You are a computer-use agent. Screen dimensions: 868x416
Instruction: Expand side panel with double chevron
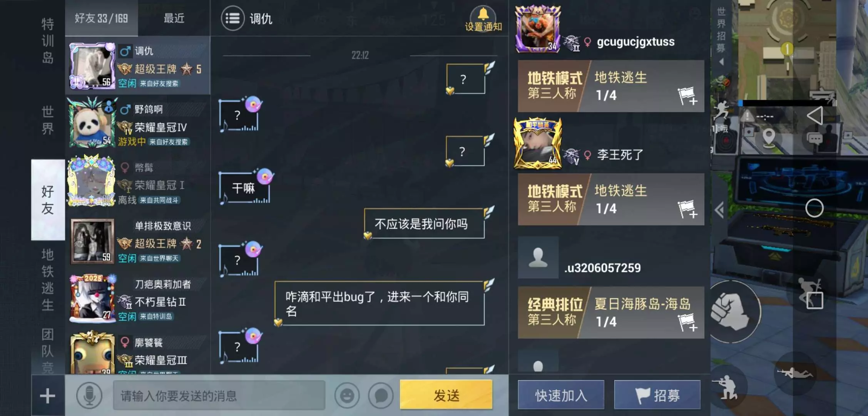tap(719, 210)
